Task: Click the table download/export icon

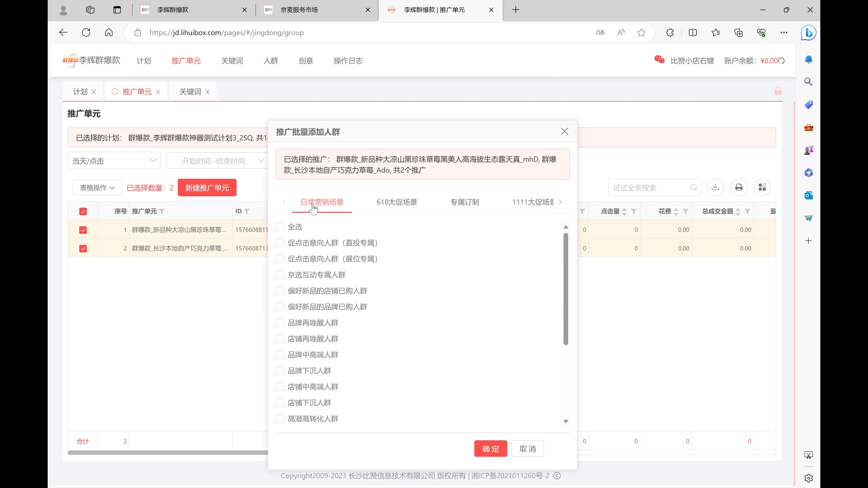Action: [x=715, y=188]
